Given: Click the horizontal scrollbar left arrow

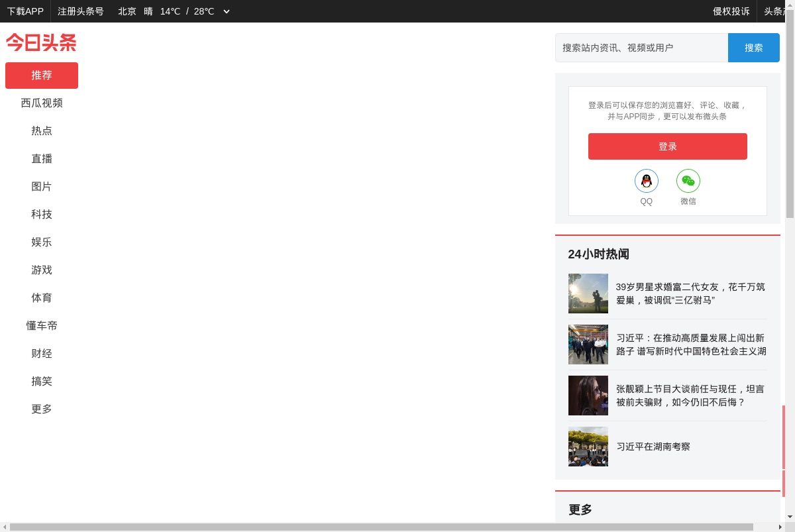Looking at the screenshot, I should pos(5,527).
